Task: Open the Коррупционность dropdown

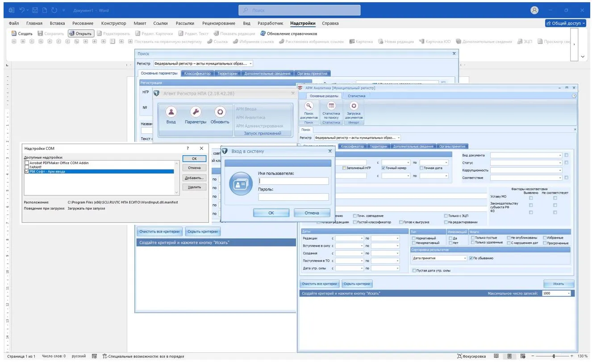Action: coord(560,170)
